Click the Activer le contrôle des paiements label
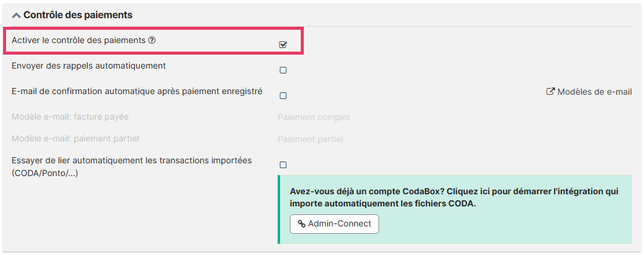The width and height of the screenshot is (644, 255). pos(78,40)
